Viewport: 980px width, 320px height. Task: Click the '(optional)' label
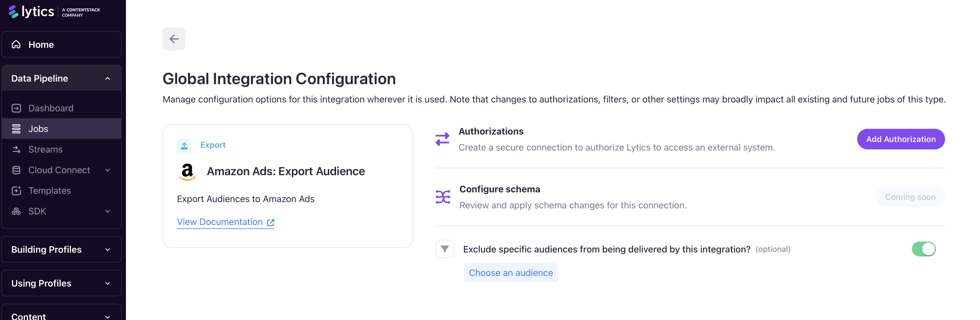coord(773,249)
